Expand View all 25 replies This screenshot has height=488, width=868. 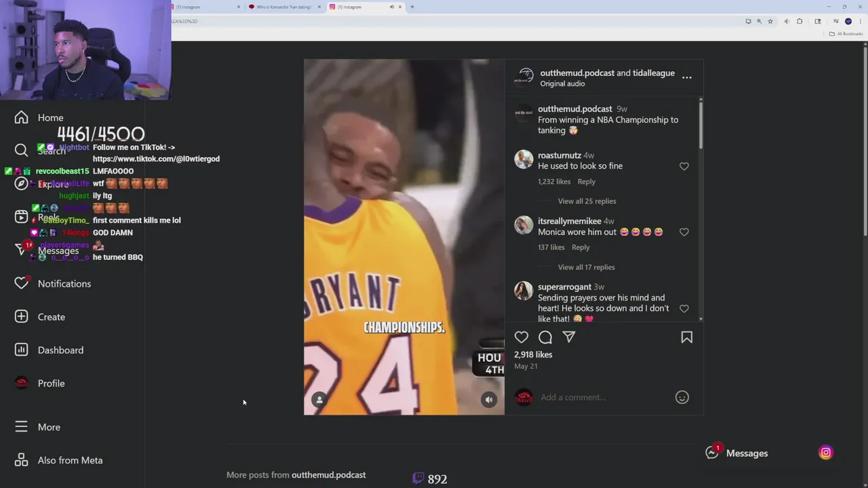[587, 201]
